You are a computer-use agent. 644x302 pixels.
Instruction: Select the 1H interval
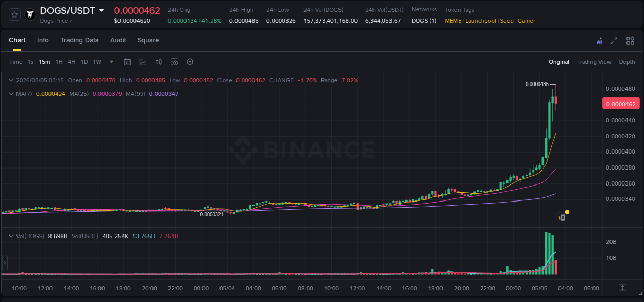point(59,62)
